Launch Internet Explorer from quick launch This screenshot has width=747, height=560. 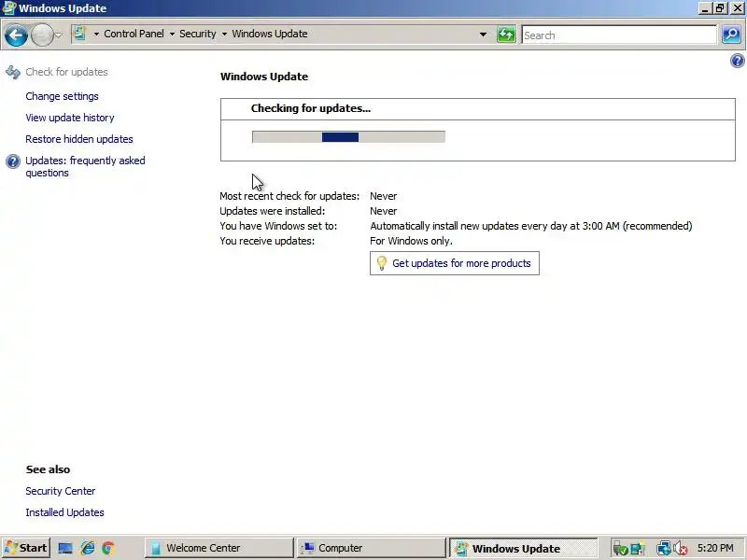tap(88, 548)
